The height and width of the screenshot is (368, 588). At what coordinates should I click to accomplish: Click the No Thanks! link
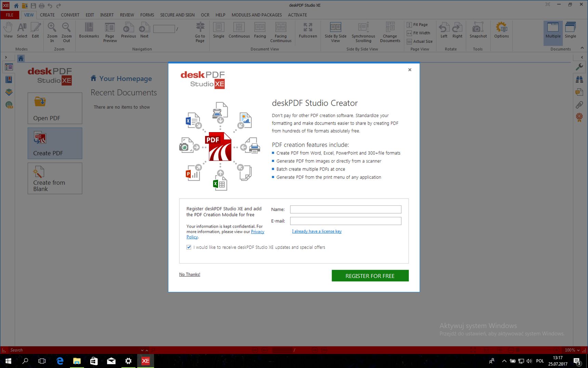pyautogui.click(x=190, y=274)
